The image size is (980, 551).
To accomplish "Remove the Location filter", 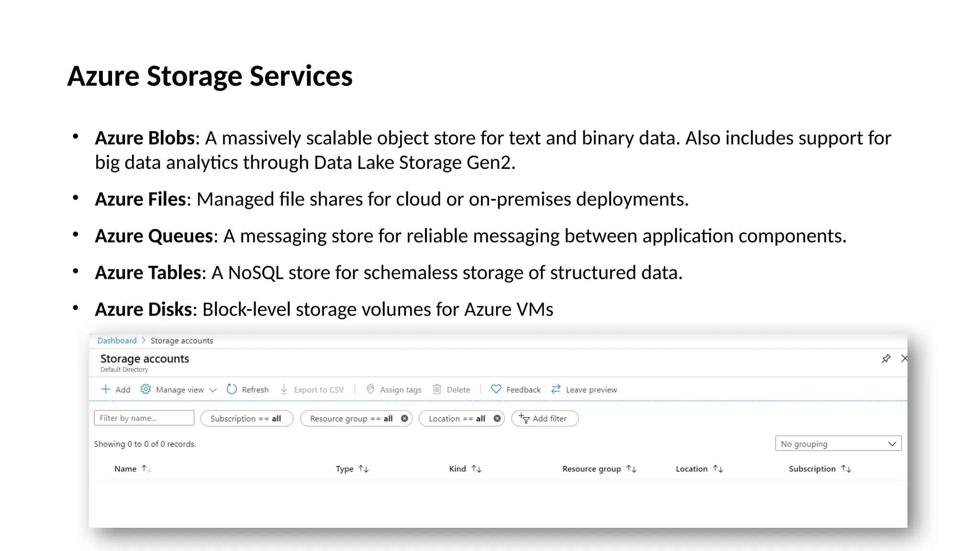I will 497,419.
